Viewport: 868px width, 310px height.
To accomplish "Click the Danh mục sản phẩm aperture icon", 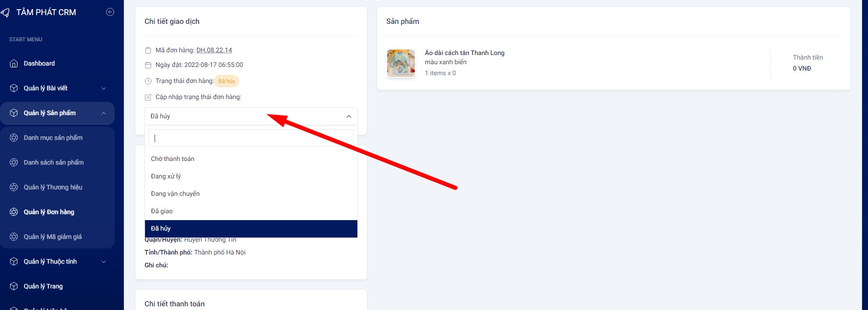I will tap(14, 138).
